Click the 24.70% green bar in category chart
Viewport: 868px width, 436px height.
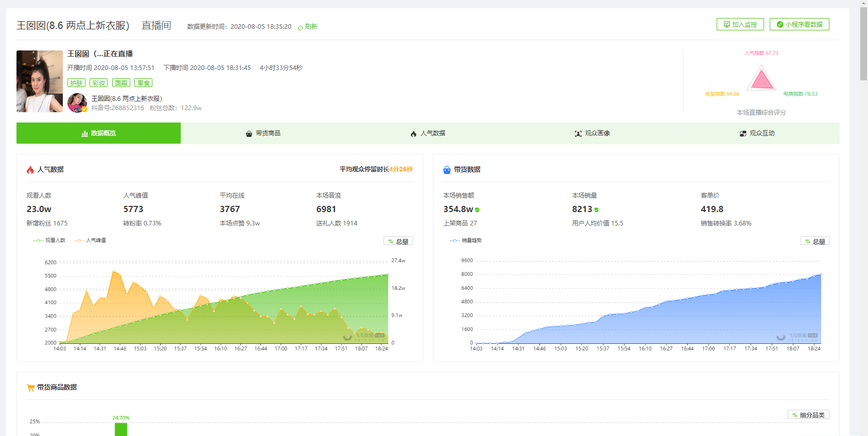click(x=121, y=429)
